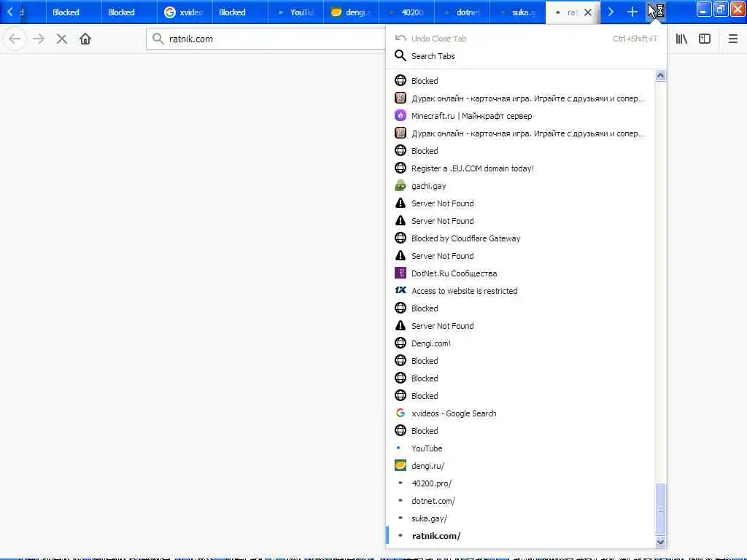The width and height of the screenshot is (747, 560).
Task: Click globe icon beside Register .EU.COM entry
Action: pos(400,168)
